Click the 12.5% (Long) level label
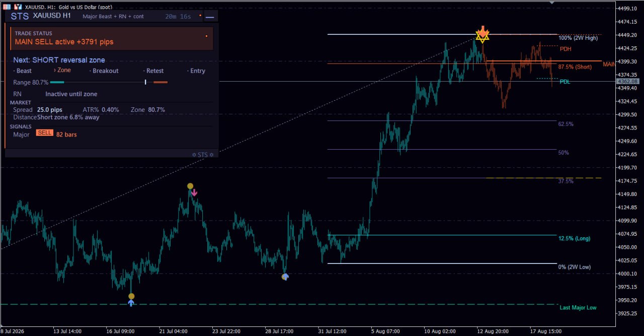Viewport: 644px width, 336px height. [x=575, y=238]
